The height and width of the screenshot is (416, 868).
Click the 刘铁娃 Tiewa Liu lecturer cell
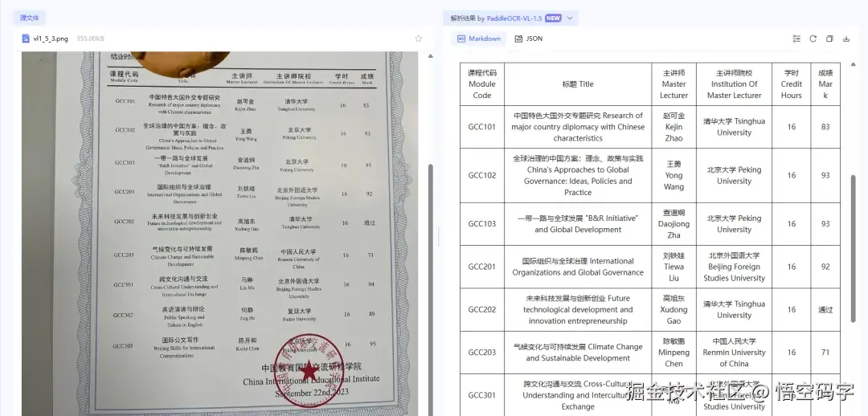click(674, 267)
